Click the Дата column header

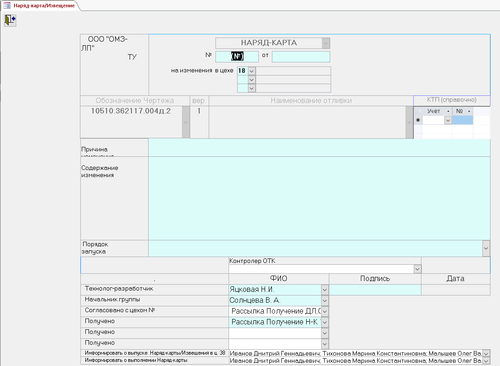click(456, 279)
